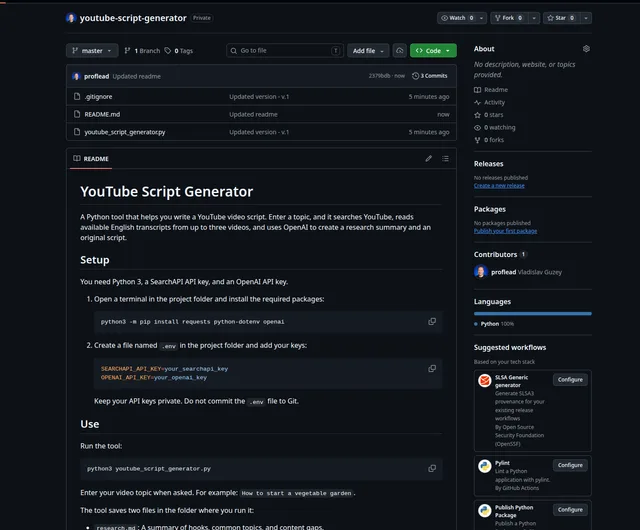Copy the python3 run command
Viewport: 640px width, 530px height.
pyautogui.click(x=432, y=468)
